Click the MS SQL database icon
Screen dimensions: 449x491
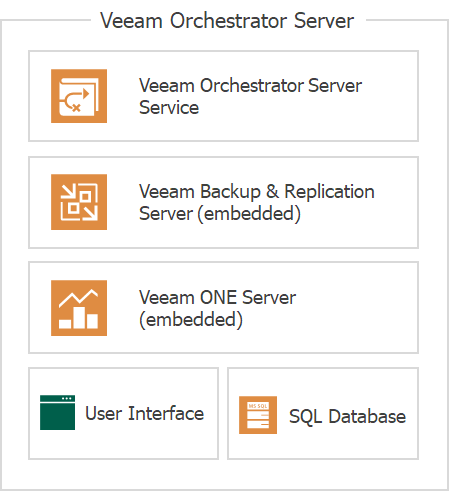pos(258,415)
